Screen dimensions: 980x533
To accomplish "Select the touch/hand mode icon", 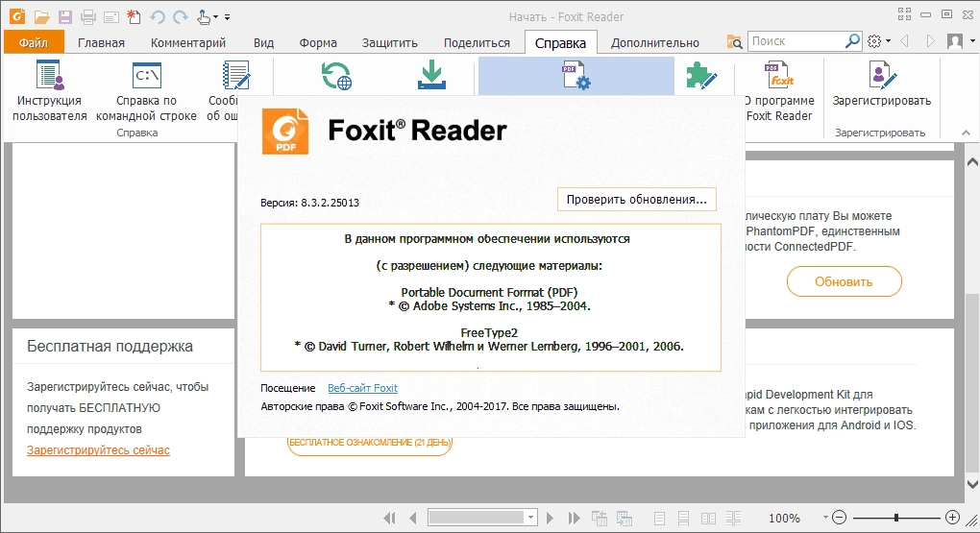I will tap(204, 17).
